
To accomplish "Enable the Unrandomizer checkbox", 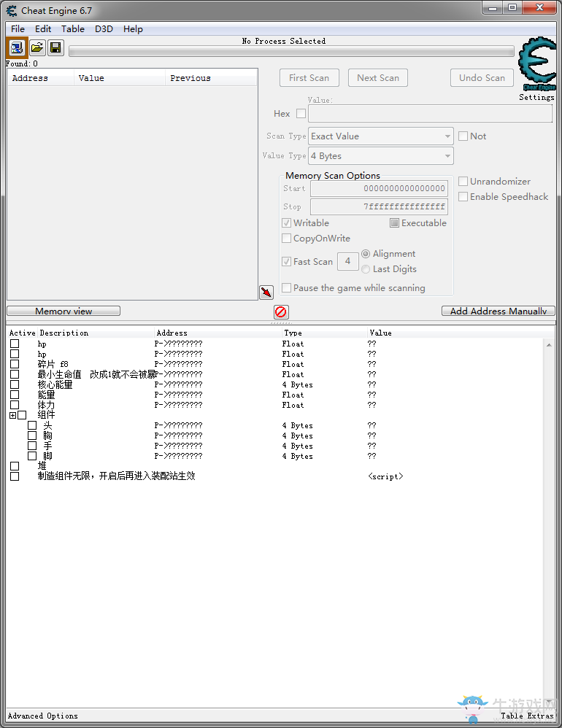I will click(x=463, y=181).
